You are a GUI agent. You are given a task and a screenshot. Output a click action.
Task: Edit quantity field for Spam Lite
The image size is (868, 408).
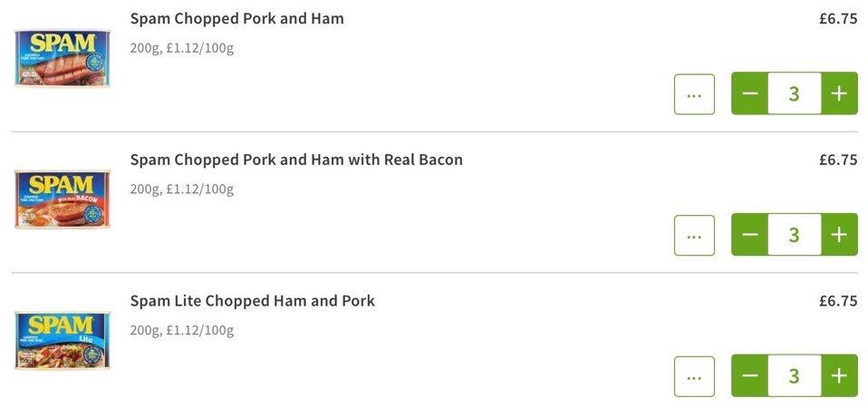pyautogui.click(x=794, y=375)
